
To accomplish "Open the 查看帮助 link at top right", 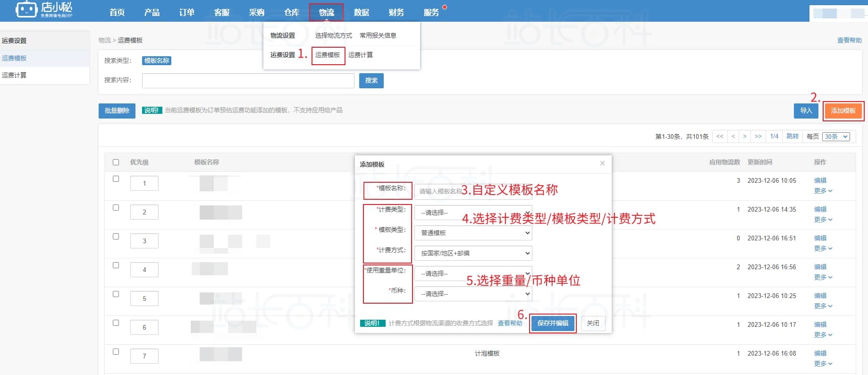I will click(x=849, y=40).
